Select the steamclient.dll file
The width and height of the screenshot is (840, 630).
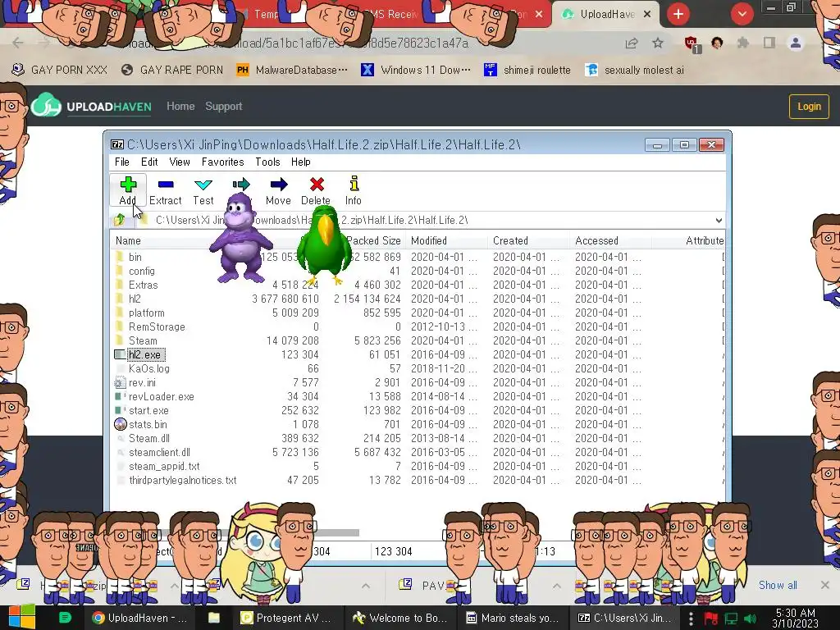pos(159,452)
